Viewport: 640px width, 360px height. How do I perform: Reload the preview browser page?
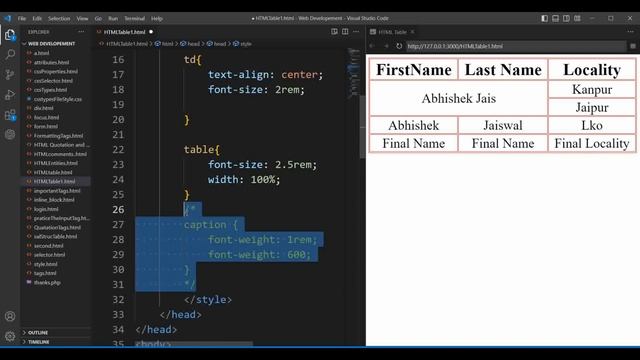[399, 46]
